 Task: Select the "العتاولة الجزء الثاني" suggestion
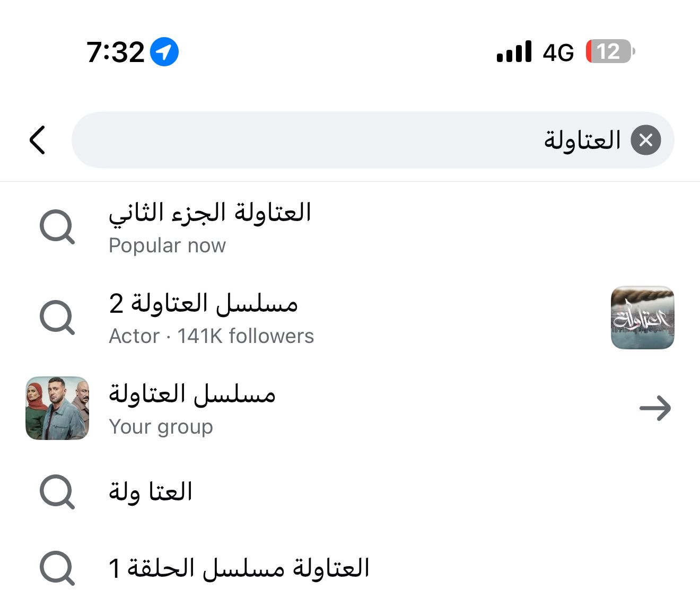(x=210, y=213)
